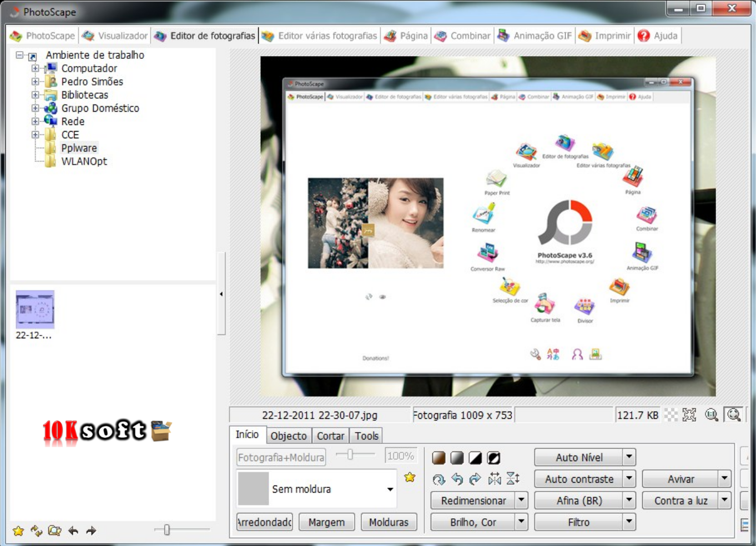Click the Pedro Simões user icon
Viewport: 756px width, 546px height.
coord(51,82)
